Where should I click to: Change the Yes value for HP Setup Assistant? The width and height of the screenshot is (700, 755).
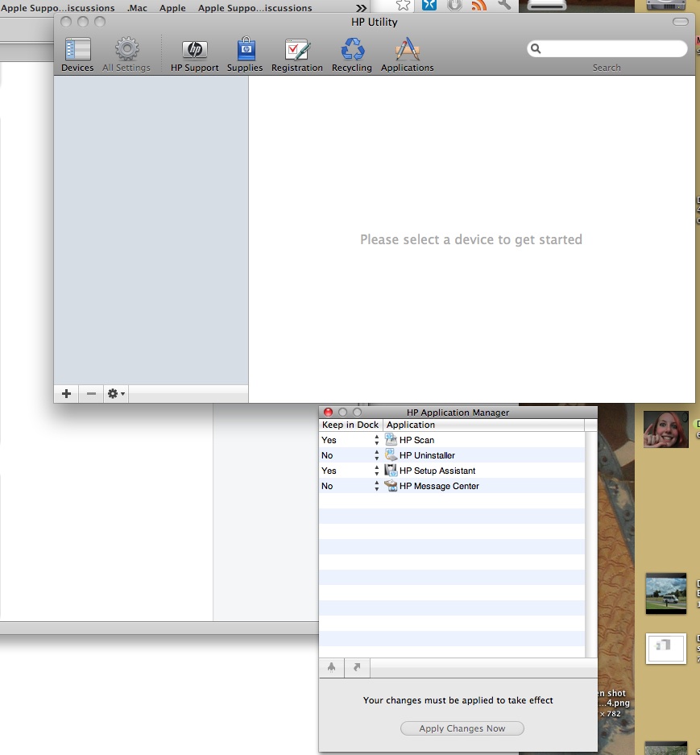329,471
